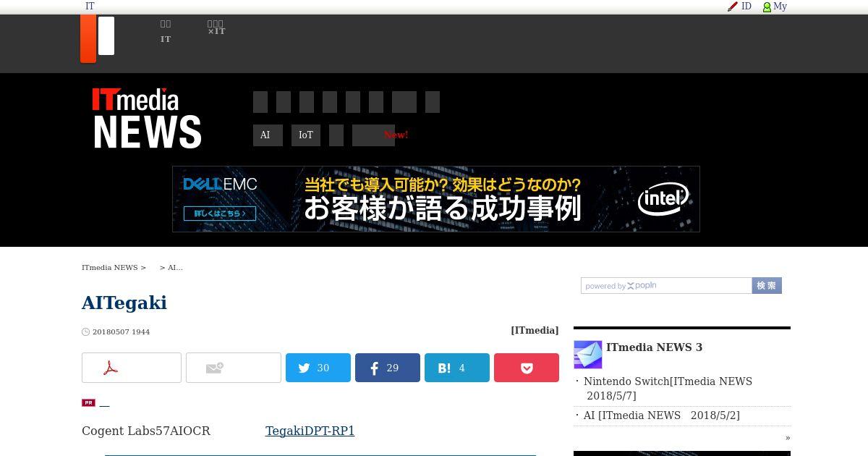Open the TegakiDPT-RP1 link

coord(310,431)
